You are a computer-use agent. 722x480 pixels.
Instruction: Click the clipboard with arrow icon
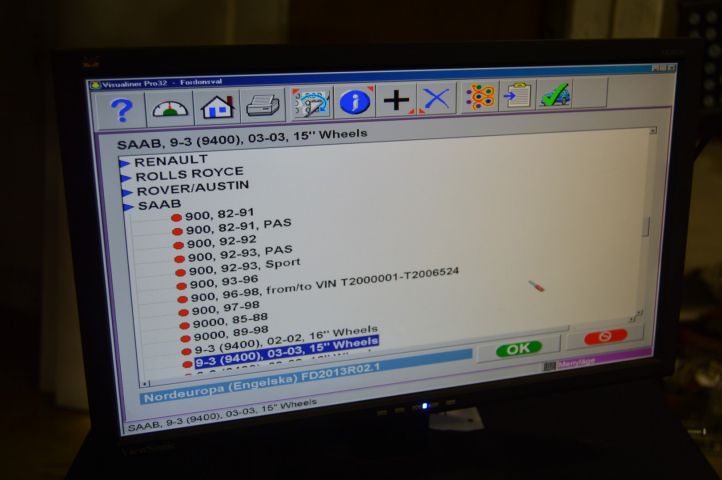(x=518, y=95)
